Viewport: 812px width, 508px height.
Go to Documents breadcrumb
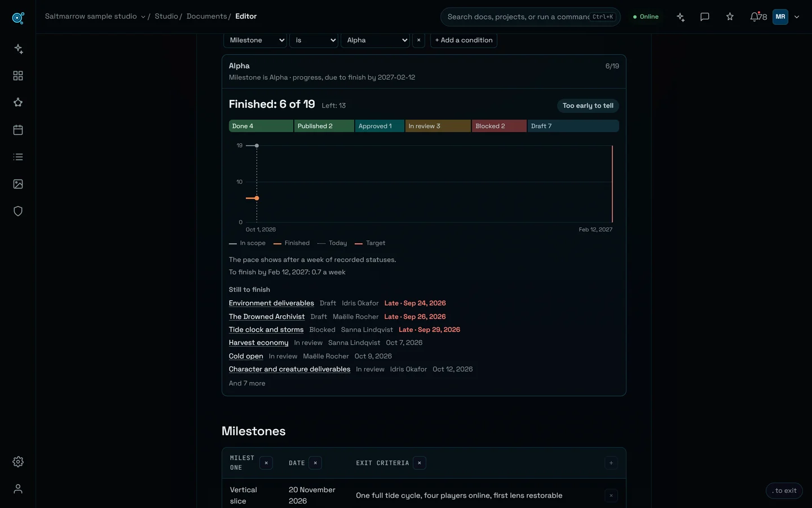206,16
